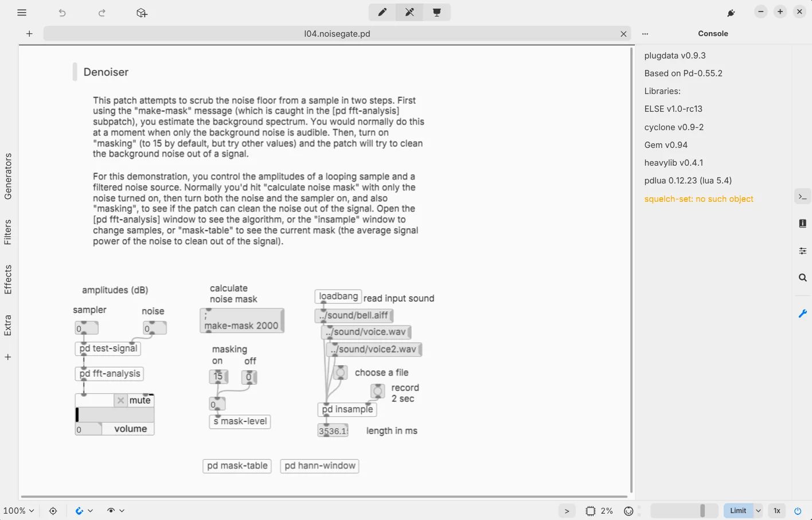Click the masking on 15 message
The image size is (812, 520).
pyautogui.click(x=218, y=377)
